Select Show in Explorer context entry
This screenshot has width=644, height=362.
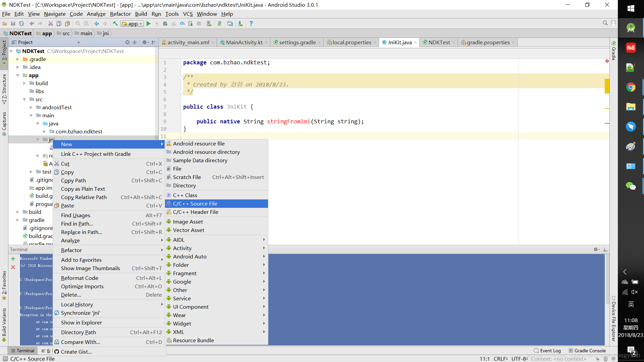[x=109, y=322]
